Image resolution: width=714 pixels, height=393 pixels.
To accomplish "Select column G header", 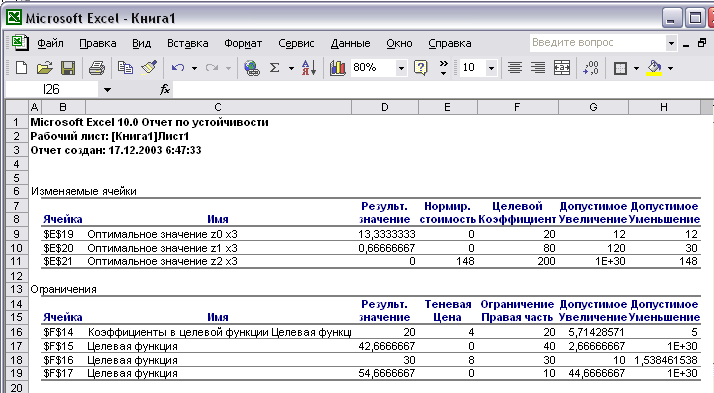I will (593, 107).
